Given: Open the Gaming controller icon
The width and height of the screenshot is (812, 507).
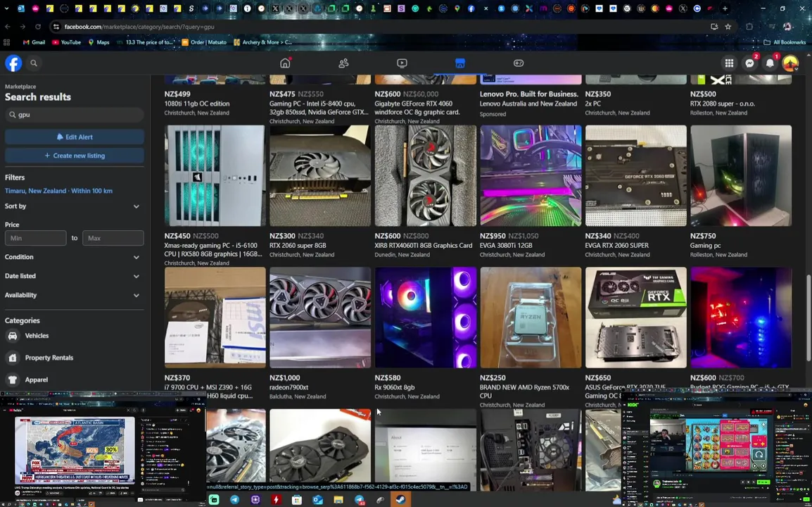Looking at the screenshot, I should click(519, 63).
